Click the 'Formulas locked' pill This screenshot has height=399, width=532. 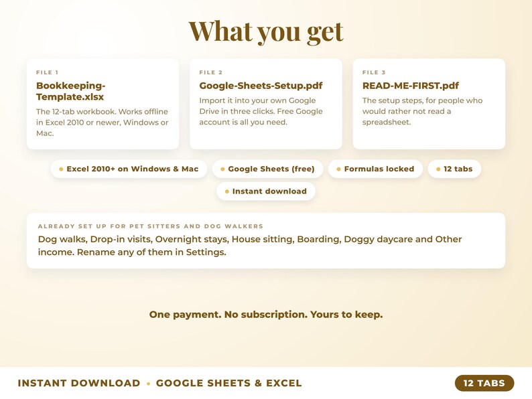(x=376, y=169)
